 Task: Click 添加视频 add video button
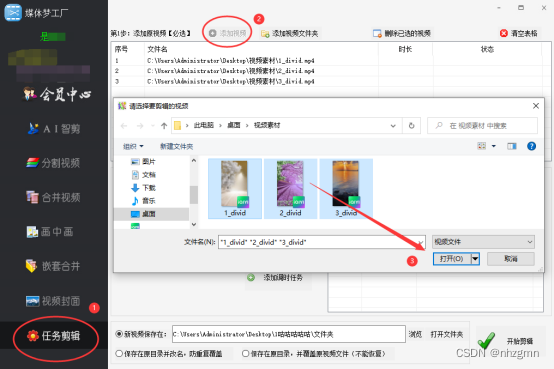pyautogui.click(x=228, y=33)
